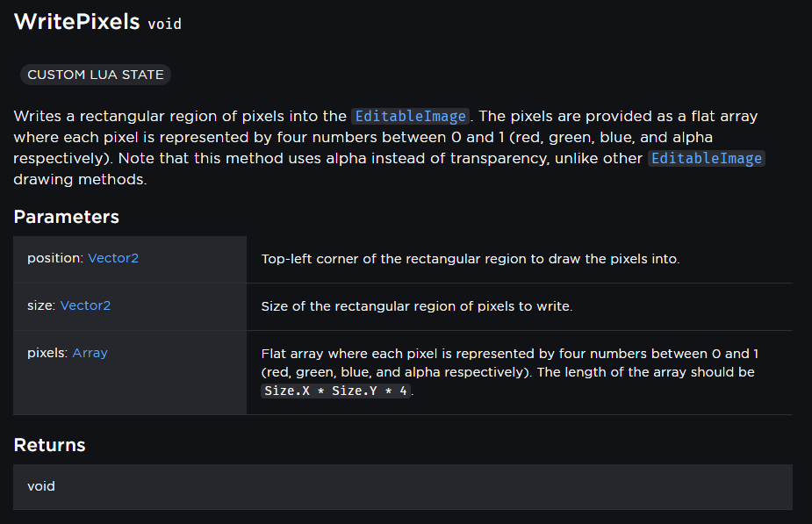This screenshot has height=524, width=812.
Task: Click void in the Returns row
Action: tap(41, 485)
